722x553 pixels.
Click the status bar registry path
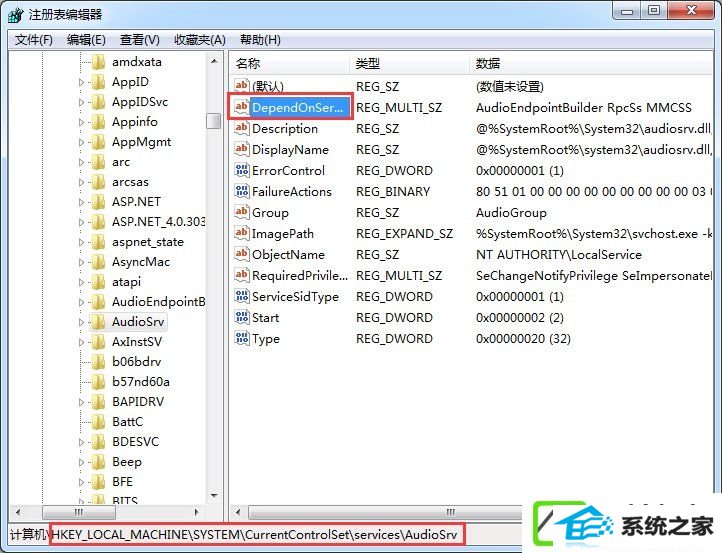[x=255, y=535]
